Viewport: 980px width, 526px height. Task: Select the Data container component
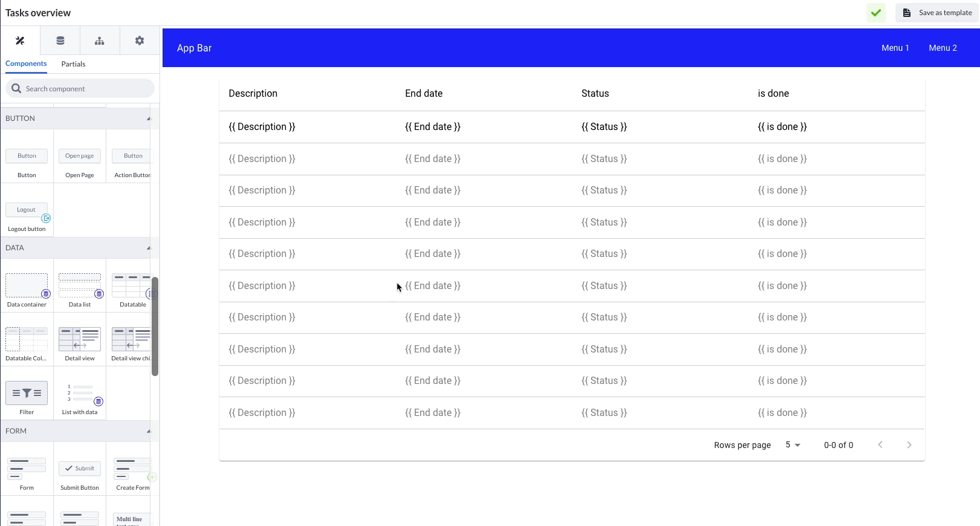point(27,286)
